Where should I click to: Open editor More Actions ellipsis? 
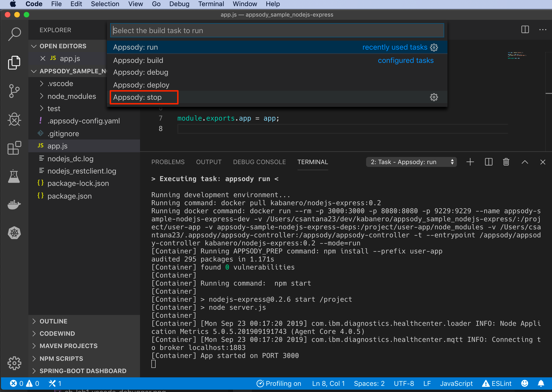pos(543,30)
